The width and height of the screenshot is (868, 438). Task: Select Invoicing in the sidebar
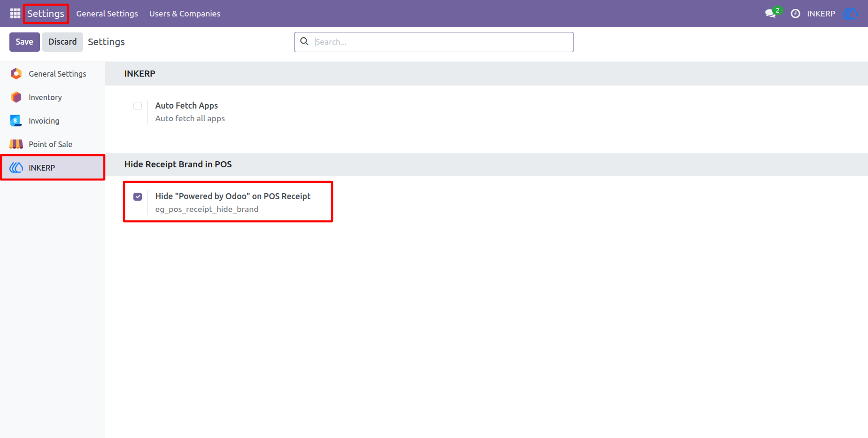point(53,121)
